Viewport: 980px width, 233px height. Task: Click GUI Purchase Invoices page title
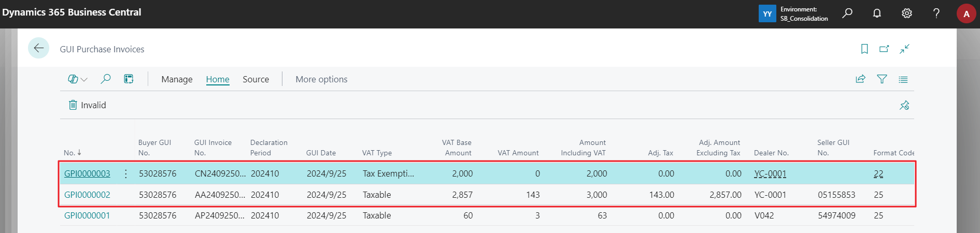(102, 49)
